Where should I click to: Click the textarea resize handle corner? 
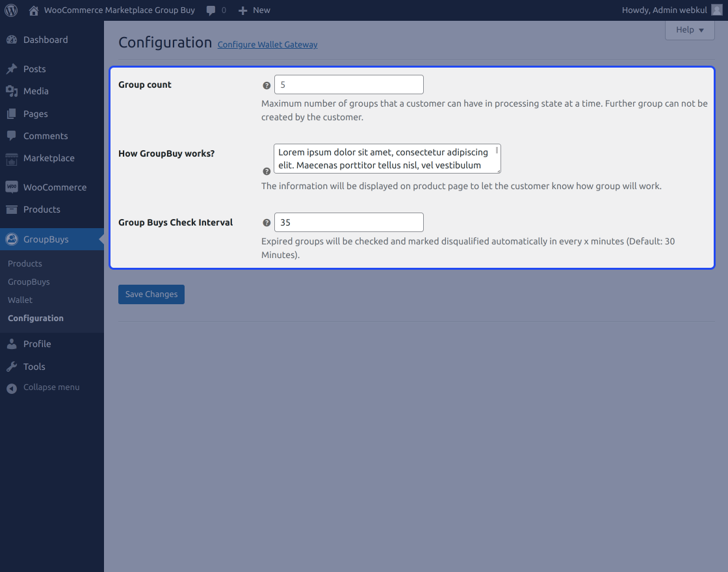point(499,172)
